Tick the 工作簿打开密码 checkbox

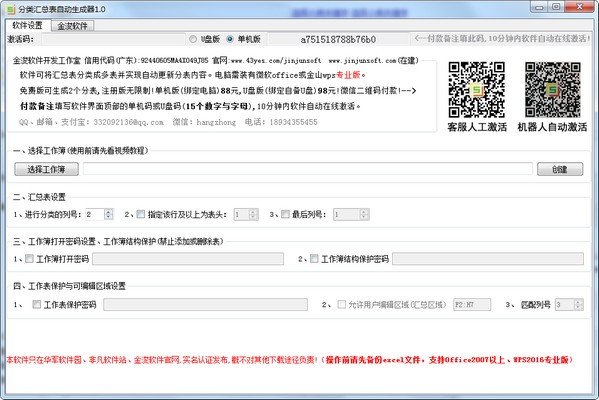pos(29,259)
